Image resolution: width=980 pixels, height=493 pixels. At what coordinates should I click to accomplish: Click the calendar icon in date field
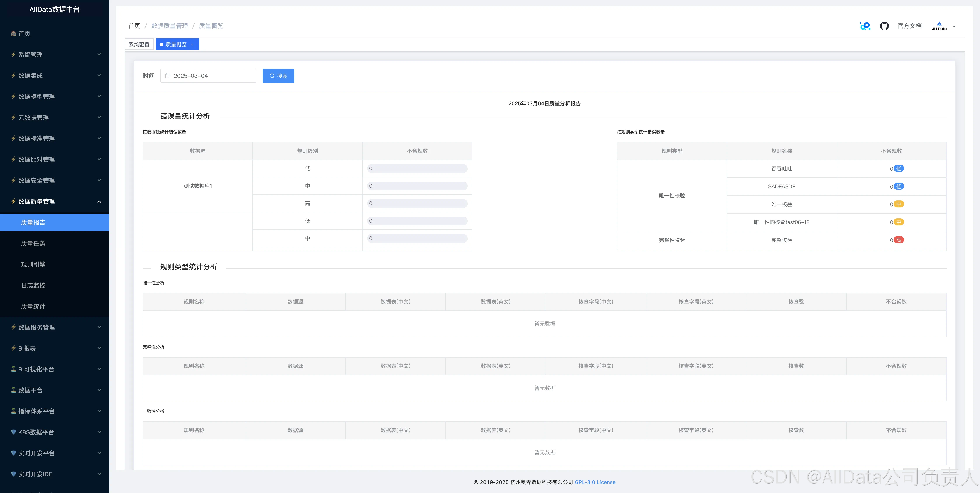(x=167, y=76)
